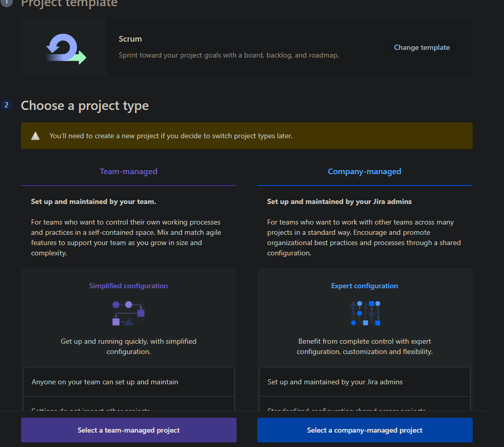Screen dimensions: 504x447
Task: Select row 'Anyone on your team can set up'
Action: tap(128, 382)
